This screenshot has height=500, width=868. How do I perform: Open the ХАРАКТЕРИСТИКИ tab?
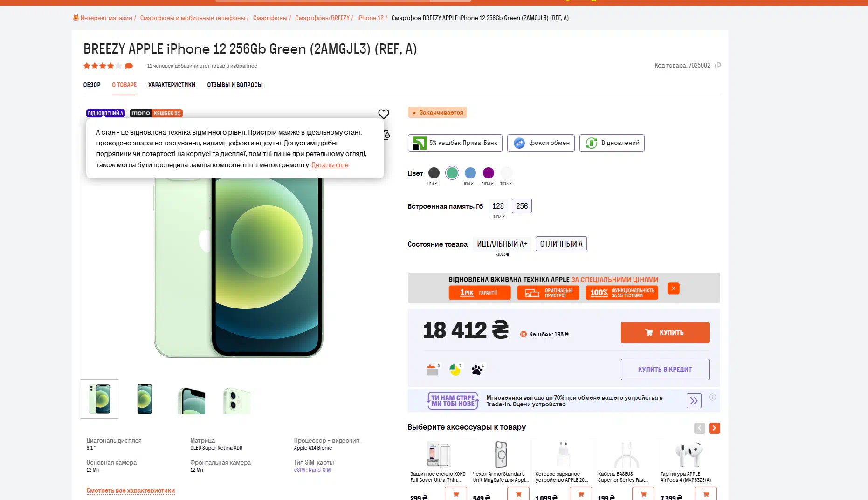[x=172, y=85]
